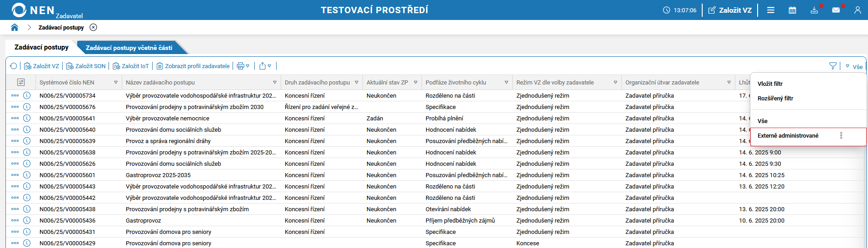Image resolution: width=868 pixels, height=248 pixels.
Task: Click Zobrazit profil zadavatele
Action: [193, 66]
